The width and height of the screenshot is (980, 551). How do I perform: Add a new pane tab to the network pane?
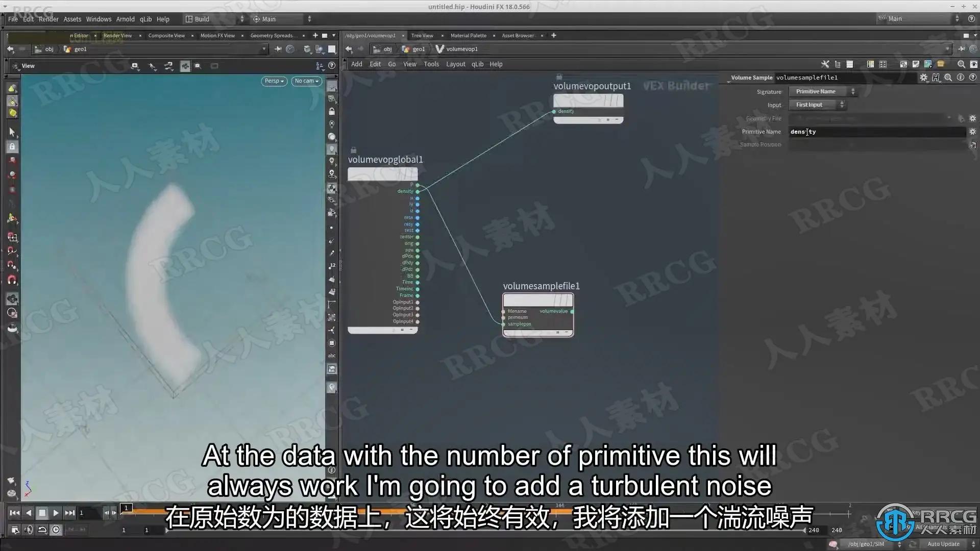pos(554,36)
